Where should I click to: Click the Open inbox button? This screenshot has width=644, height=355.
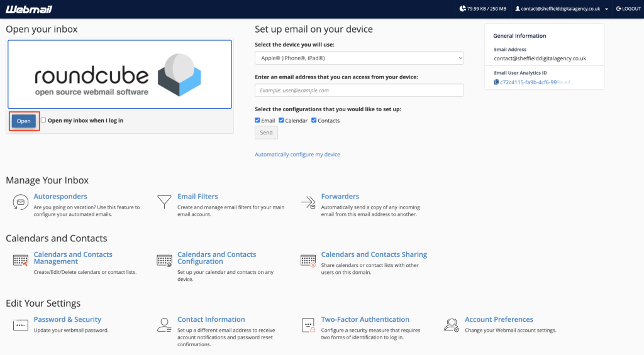click(x=24, y=121)
